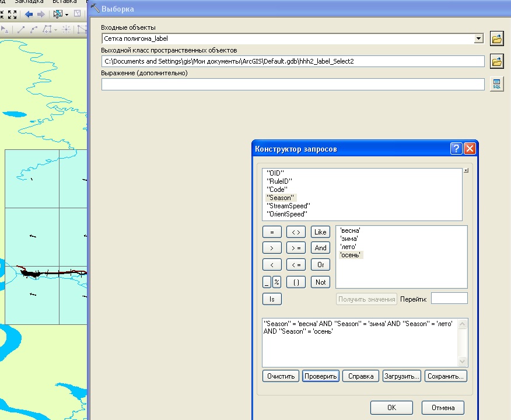Click Clear Selected Features icon

click(77, 13)
